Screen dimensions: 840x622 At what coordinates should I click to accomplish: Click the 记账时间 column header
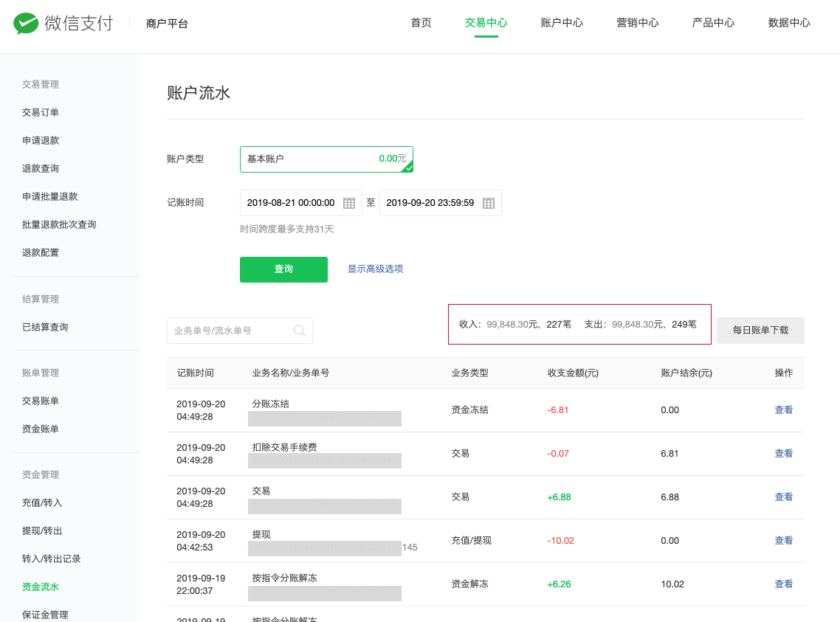[x=195, y=373]
